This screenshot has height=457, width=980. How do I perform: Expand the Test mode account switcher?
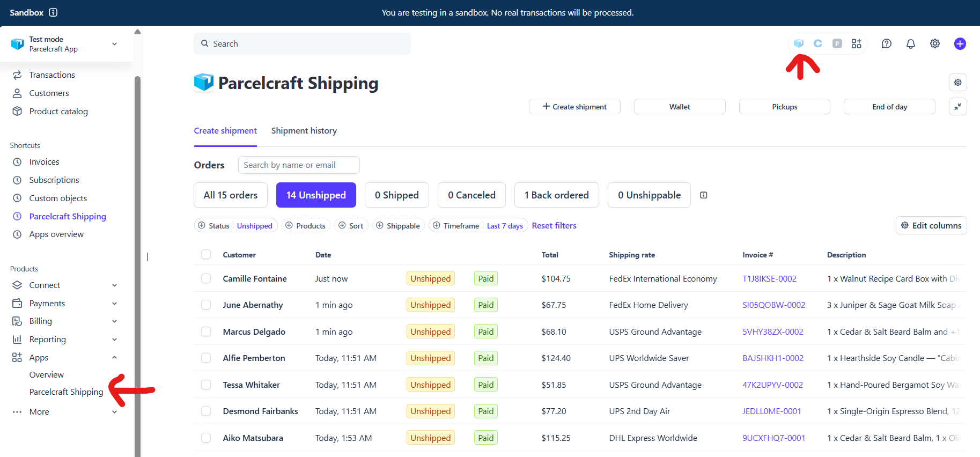pos(114,44)
